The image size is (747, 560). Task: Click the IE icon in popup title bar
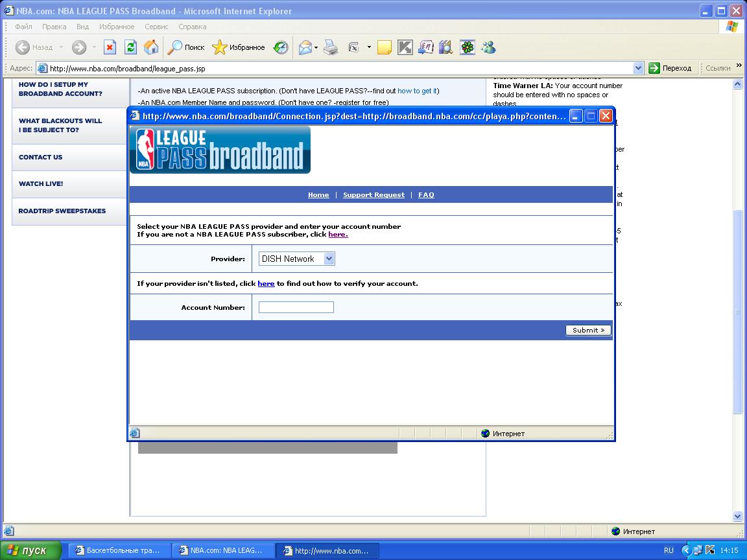click(136, 116)
